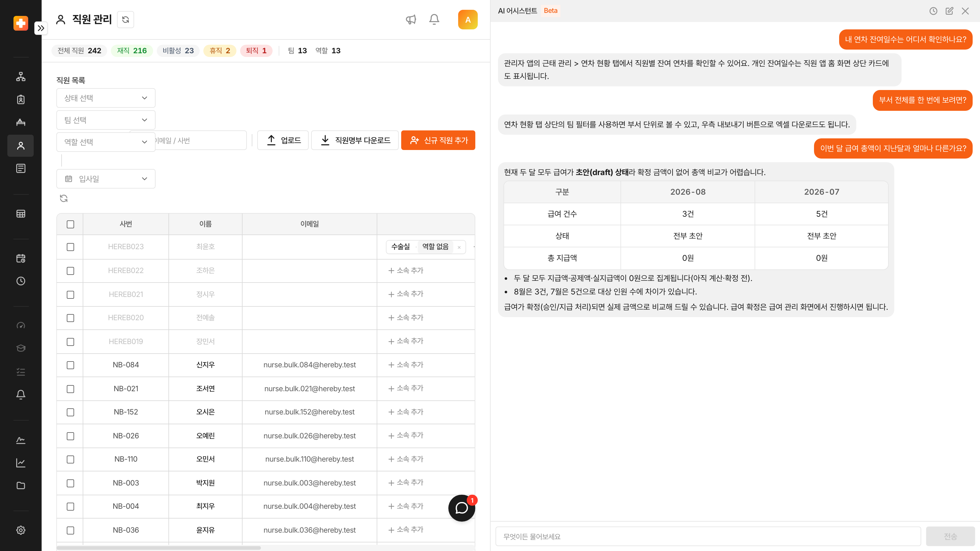
Task: Toggle the select-all checkbox in table header
Action: (70, 224)
